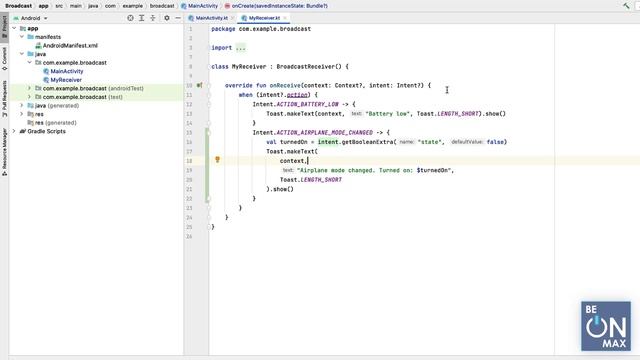Click the fold marker on line 12
The height and width of the screenshot is (360, 640).
(209, 104)
